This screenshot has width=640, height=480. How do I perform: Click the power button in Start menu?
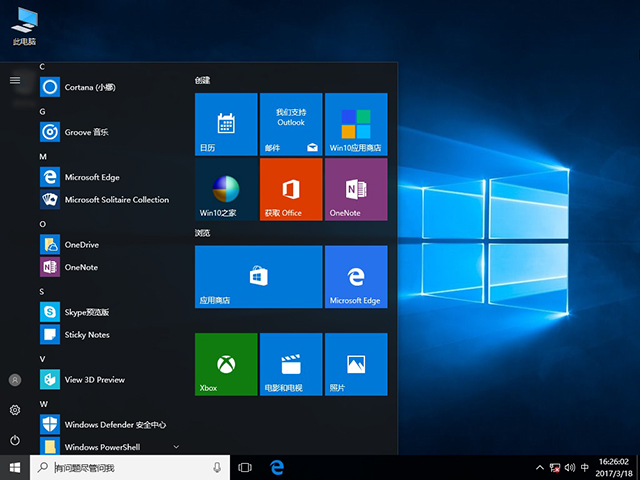coord(15,440)
